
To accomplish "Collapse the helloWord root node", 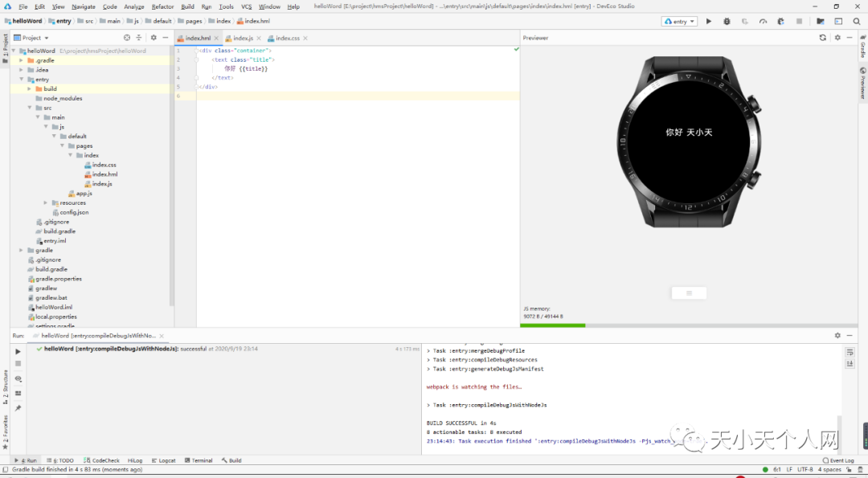I will (14, 51).
